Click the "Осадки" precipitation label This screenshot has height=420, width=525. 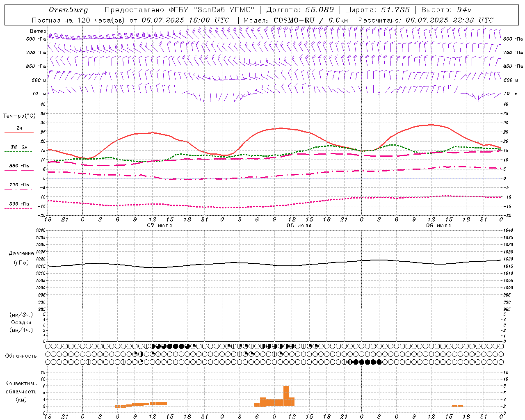[21, 322]
